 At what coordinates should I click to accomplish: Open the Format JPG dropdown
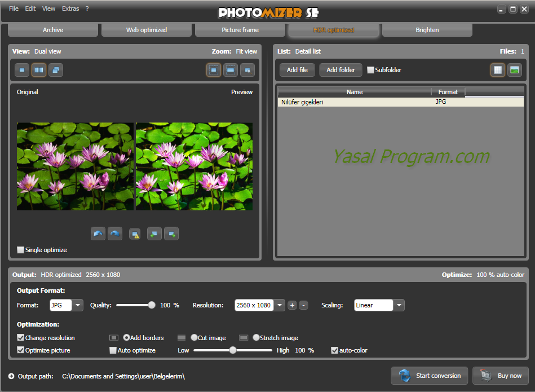pyautogui.click(x=78, y=305)
